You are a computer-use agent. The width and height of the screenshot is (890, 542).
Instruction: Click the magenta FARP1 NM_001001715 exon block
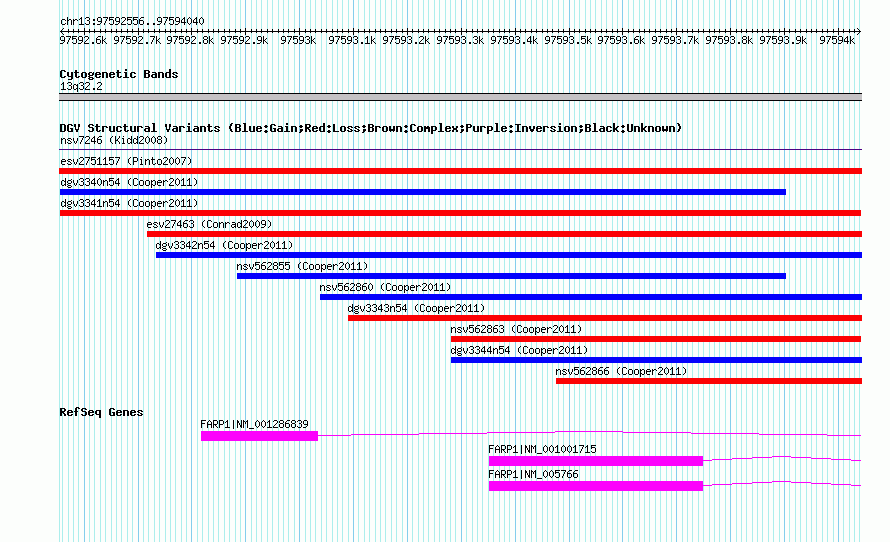tap(596, 461)
